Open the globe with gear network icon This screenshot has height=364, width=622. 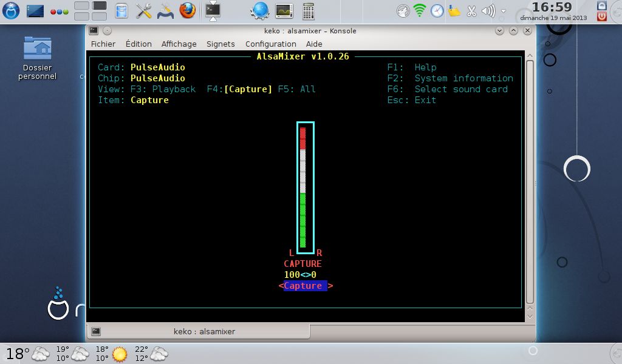click(x=260, y=11)
